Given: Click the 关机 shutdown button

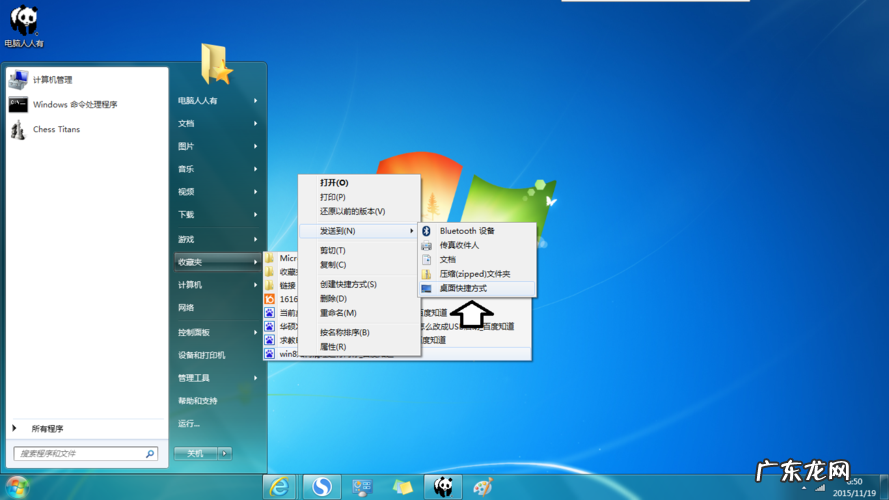Looking at the screenshot, I should (x=196, y=453).
